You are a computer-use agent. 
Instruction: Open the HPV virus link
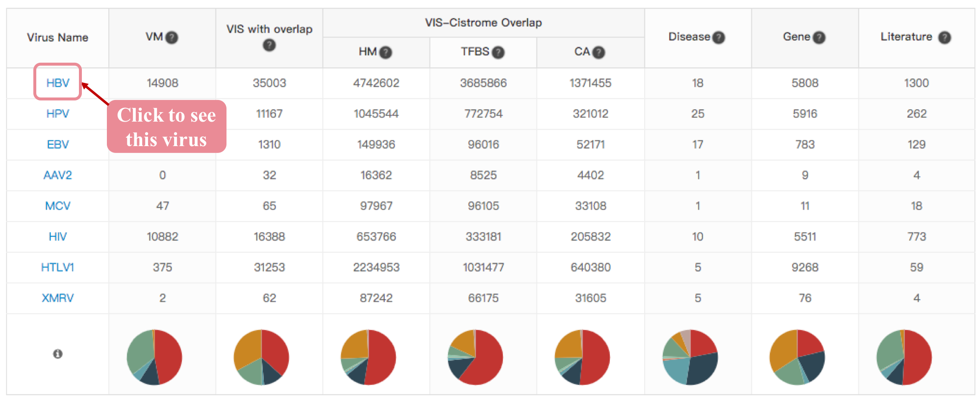tap(58, 114)
